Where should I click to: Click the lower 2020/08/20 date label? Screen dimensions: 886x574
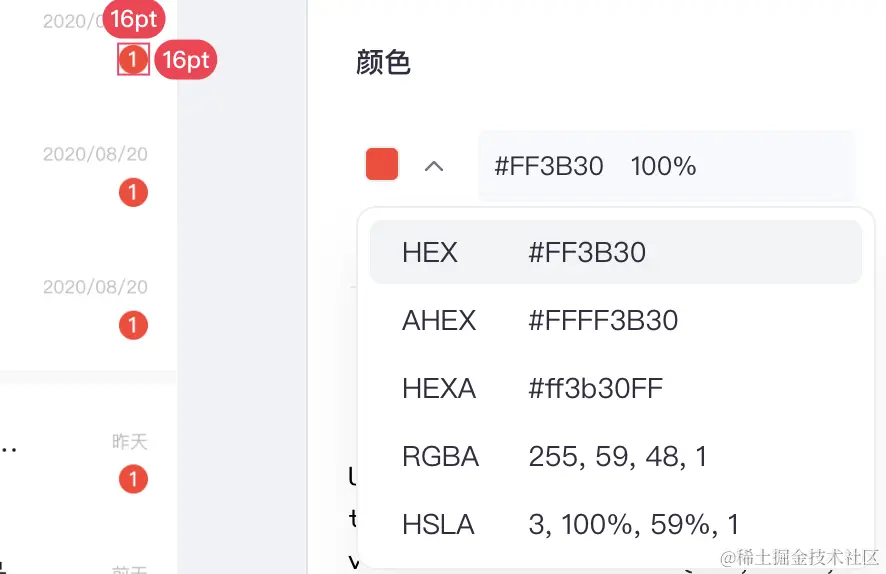point(95,287)
